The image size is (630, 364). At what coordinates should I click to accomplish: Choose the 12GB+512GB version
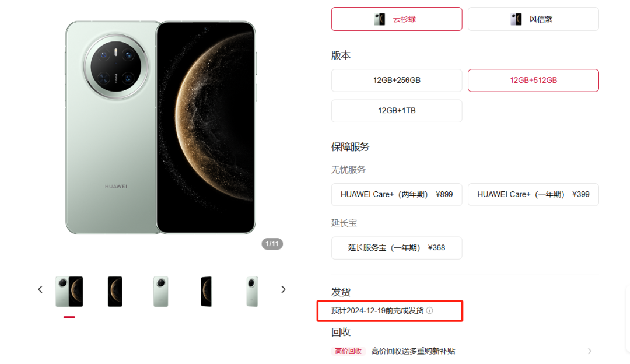pyautogui.click(x=533, y=80)
